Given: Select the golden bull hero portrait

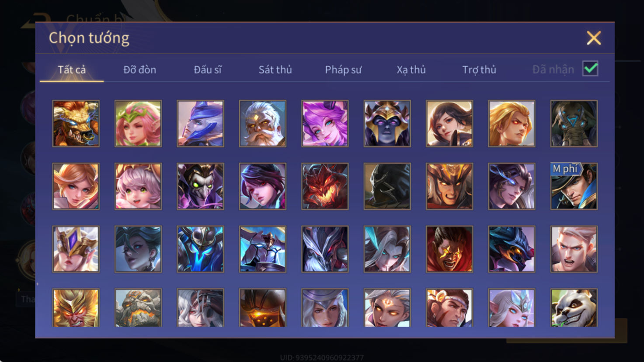Looking at the screenshot, I should coord(76,124).
